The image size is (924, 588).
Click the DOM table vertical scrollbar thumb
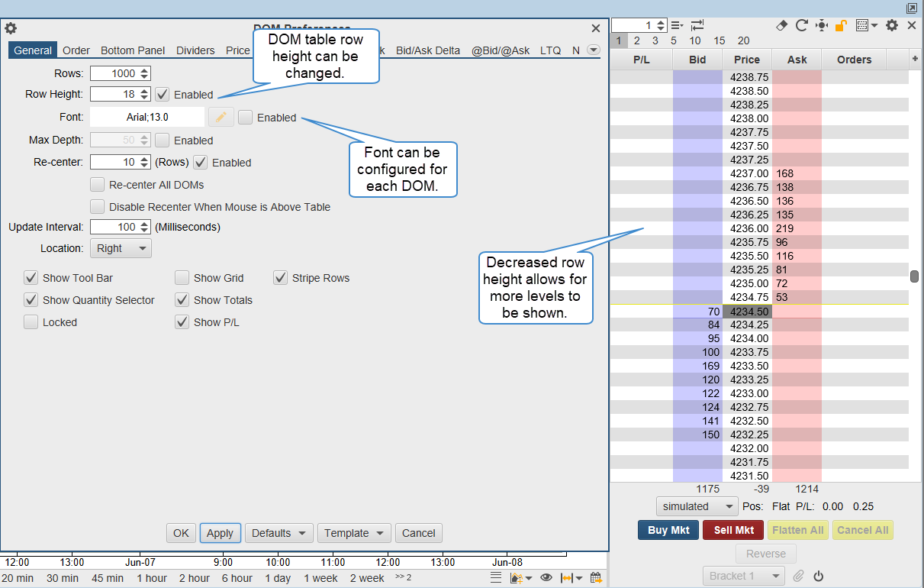click(x=914, y=276)
